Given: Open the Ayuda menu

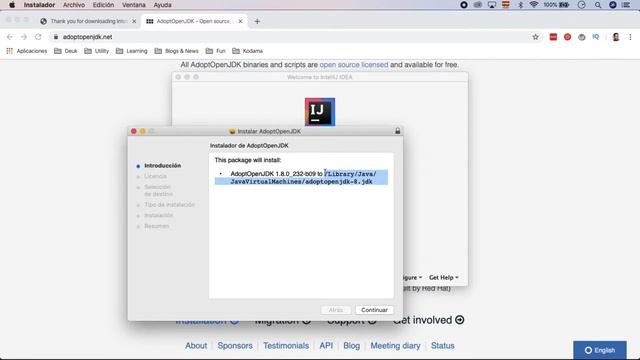Looking at the screenshot, I should point(162,5).
